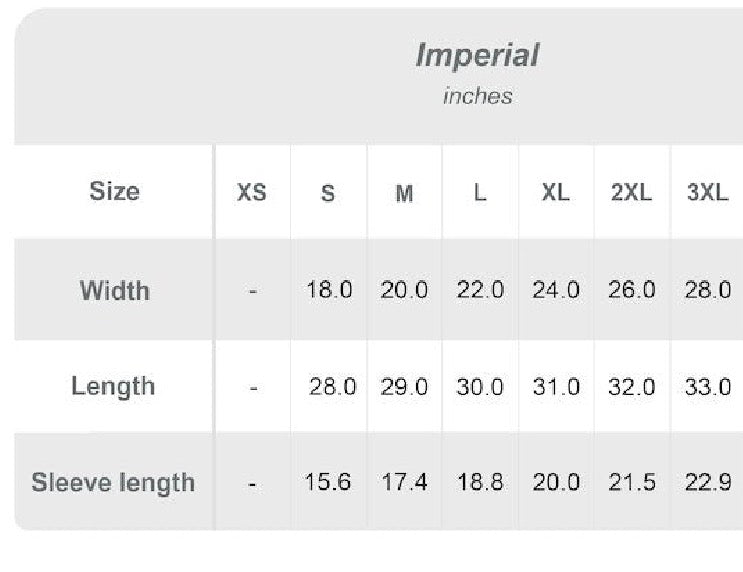The width and height of the screenshot is (743, 572).
Task: Click the 22.9 sleeve length value
Action: [708, 482]
